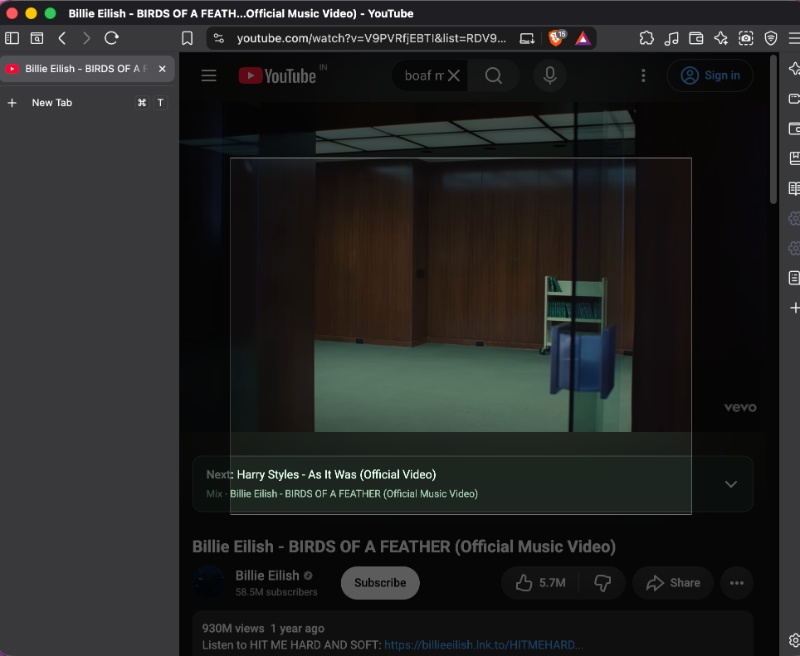This screenshot has width=800, height=656.
Task: Open more actions ellipsis beside Share
Action: [x=736, y=583]
